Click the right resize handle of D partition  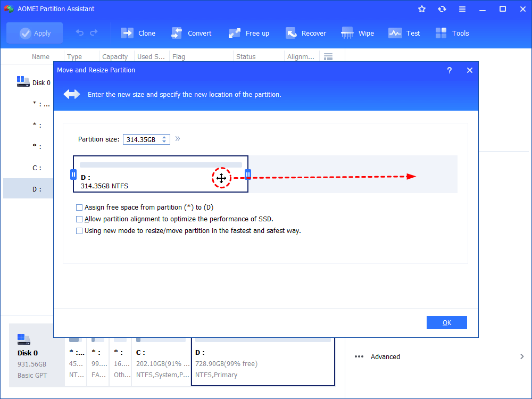coord(248,174)
